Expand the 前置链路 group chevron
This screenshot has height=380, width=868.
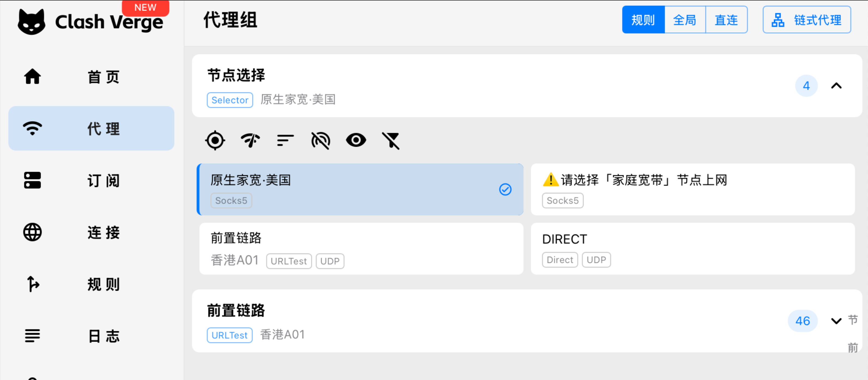pos(836,321)
